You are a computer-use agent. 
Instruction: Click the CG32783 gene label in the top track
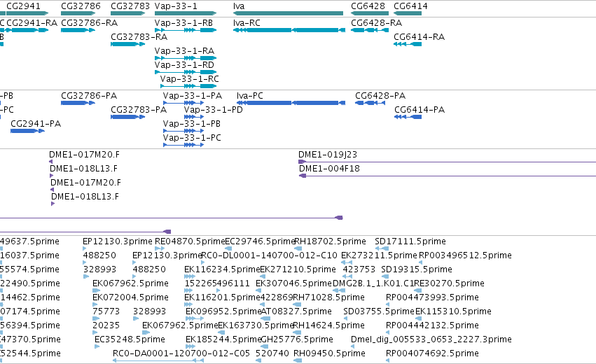click(x=130, y=6)
